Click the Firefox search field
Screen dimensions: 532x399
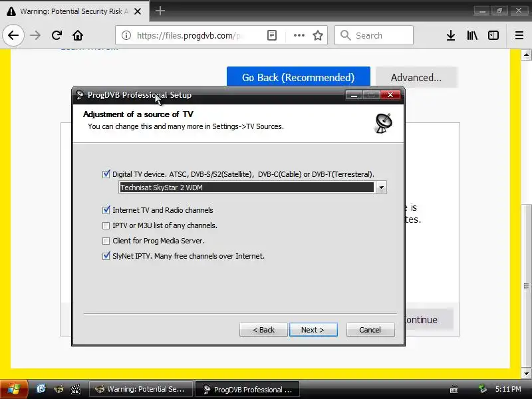tap(374, 35)
